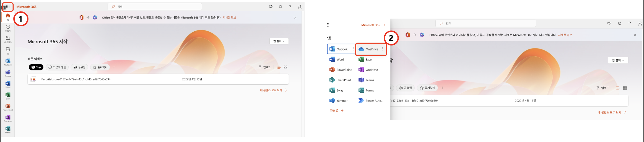Screen dimensions: 644x142
Task: Select the 최근에 열림 filter in the left screenshot
Action: pos(57,67)
